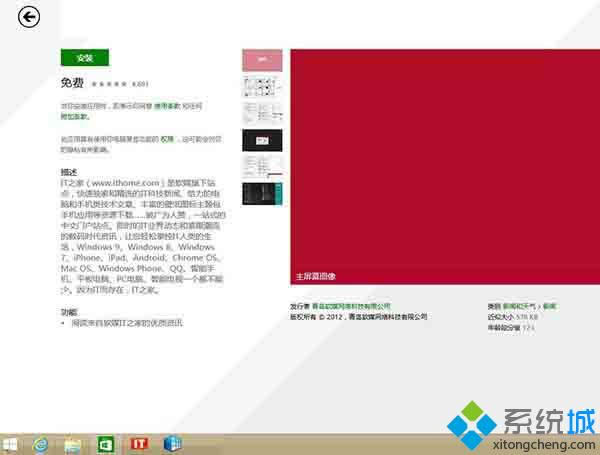This screenshot has width=600, height=455.
Task: Launch Internet Explorer from the taskbar
Action: coord(40,445)
